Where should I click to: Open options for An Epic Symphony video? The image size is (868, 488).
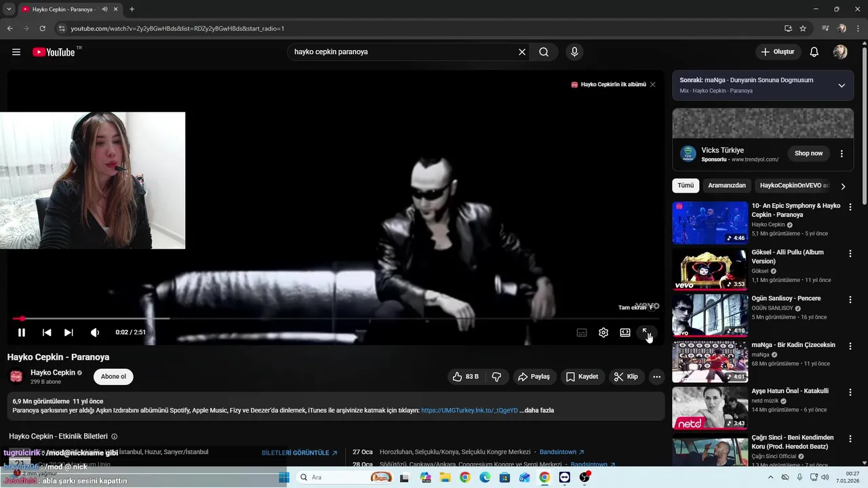pyautogui.click(x=850, y=207)
